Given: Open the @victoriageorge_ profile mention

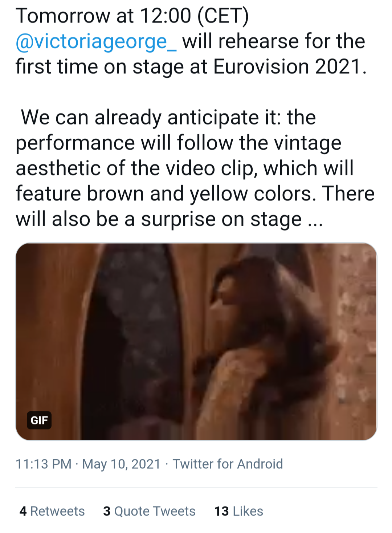Looking at the screenshot, I should point(96,41).
